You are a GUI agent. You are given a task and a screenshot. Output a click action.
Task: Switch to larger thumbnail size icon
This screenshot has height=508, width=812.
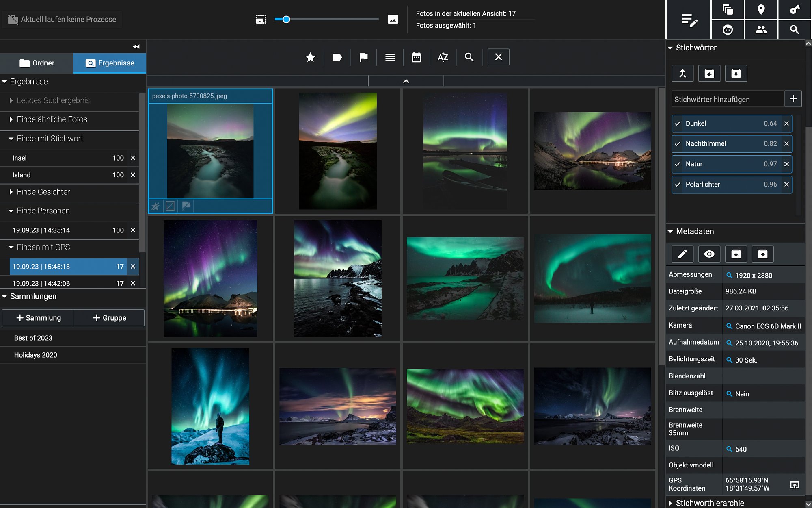pos(393,19)
